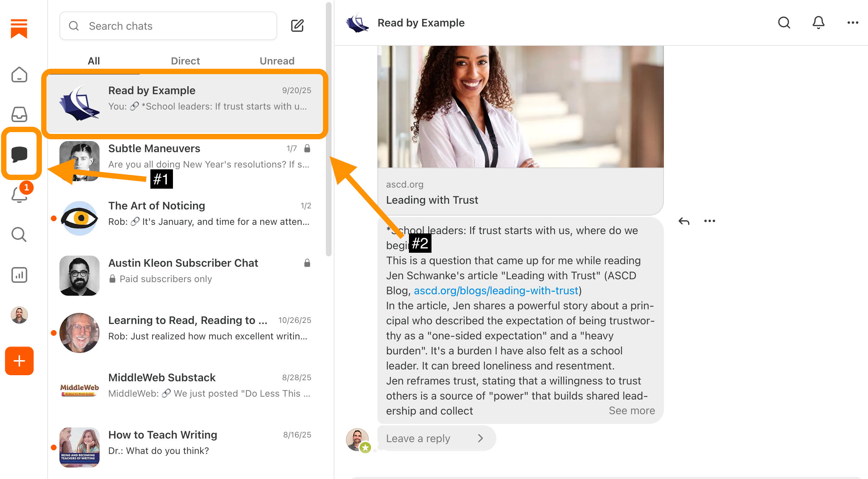Open the Home sidebar icon
The width and height of the screenshot is (868, 479).
(19, 75)
